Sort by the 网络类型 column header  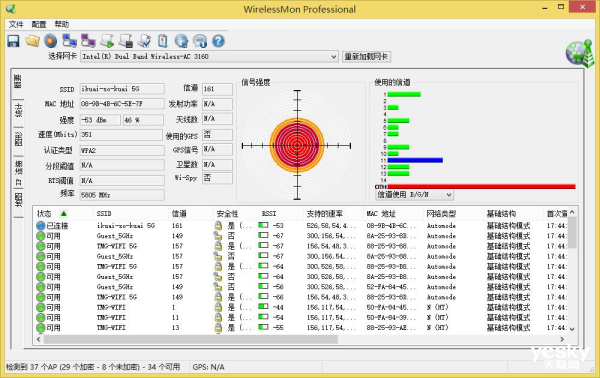453,213
